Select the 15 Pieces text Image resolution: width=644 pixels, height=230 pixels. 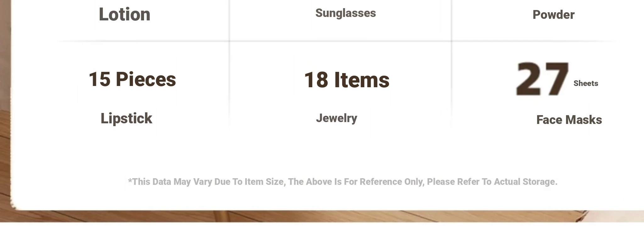point(132,79)
